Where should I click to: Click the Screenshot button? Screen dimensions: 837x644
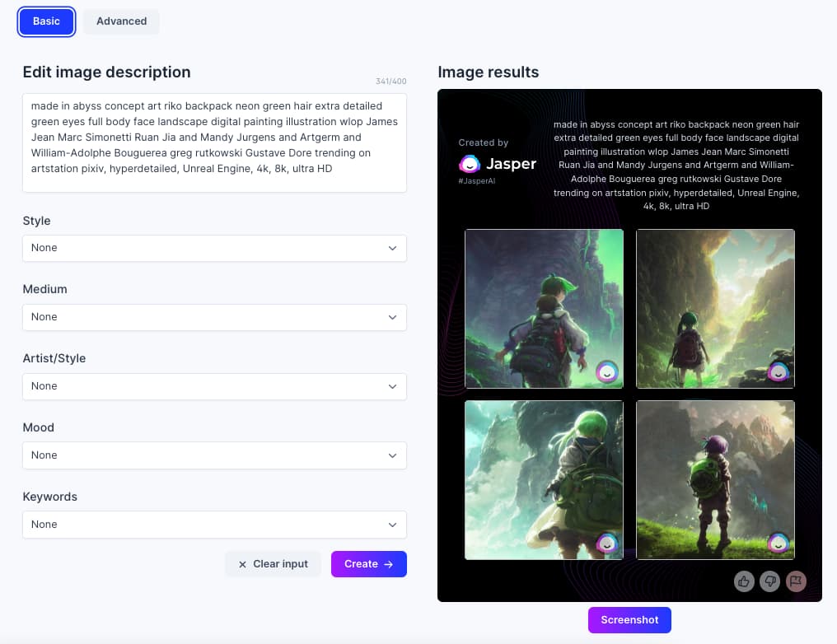(629, 620)
